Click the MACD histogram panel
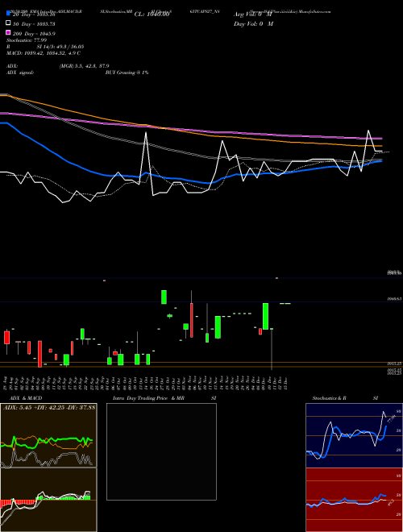403x532 pixels. click(x=48, y=500)
